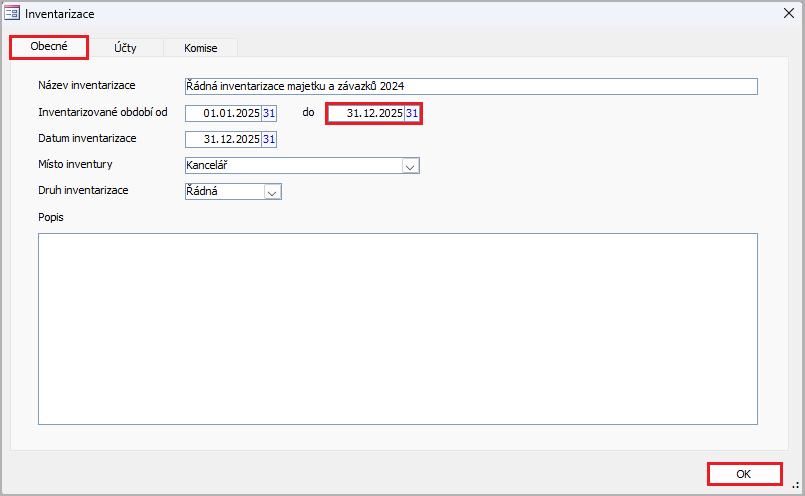Click the Inventarizace window form icon
The height and width of the screenshot is (496, 805).
(x=12, y=15)
